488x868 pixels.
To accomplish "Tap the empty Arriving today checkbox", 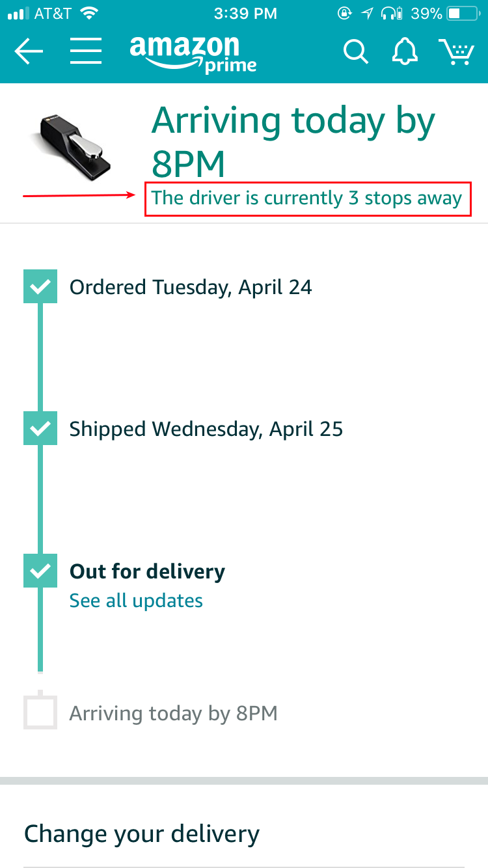I will point(40,712).
